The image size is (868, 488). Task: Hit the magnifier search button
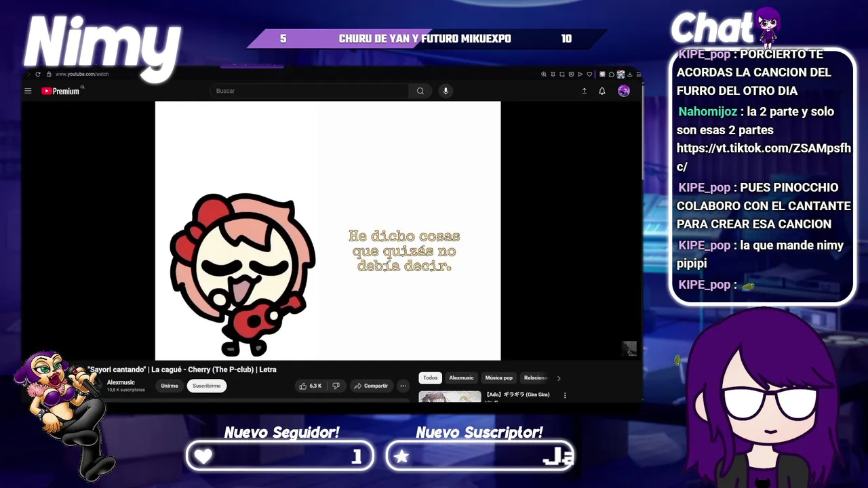(x=420, y=91)
